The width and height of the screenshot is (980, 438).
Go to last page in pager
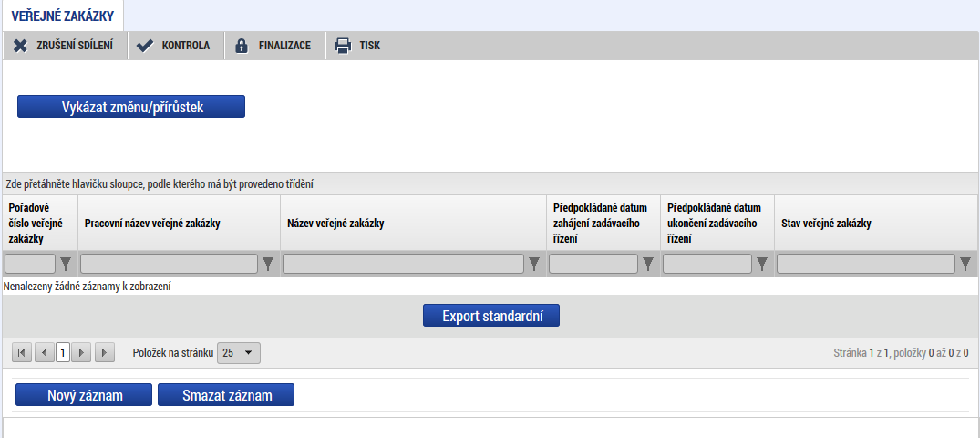(x=105, y=352)
